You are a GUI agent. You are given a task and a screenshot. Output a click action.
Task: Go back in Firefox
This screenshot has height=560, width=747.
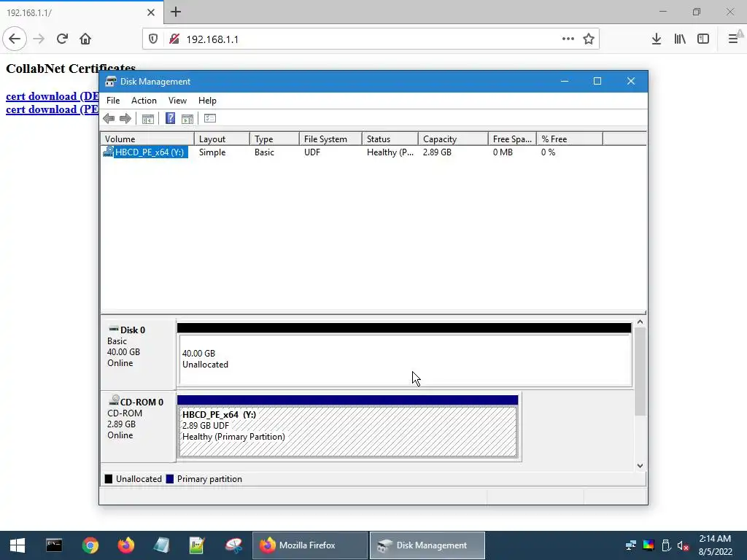pos(15,39)
